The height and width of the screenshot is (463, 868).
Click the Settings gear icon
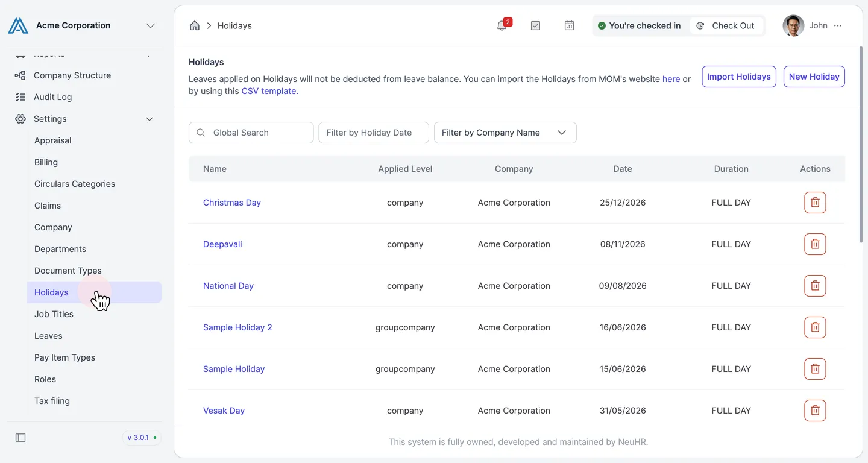point(20,119)
